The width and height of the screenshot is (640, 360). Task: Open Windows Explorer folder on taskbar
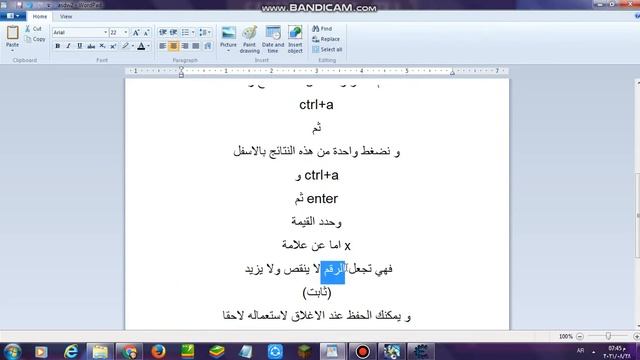[100, 351]
